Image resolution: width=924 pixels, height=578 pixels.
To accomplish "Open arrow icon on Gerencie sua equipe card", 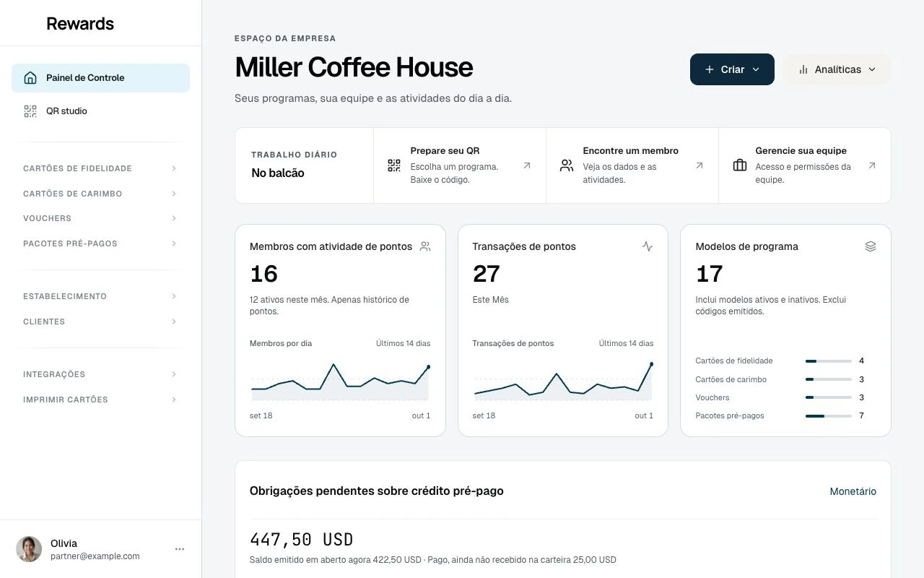I will point(872,165).
